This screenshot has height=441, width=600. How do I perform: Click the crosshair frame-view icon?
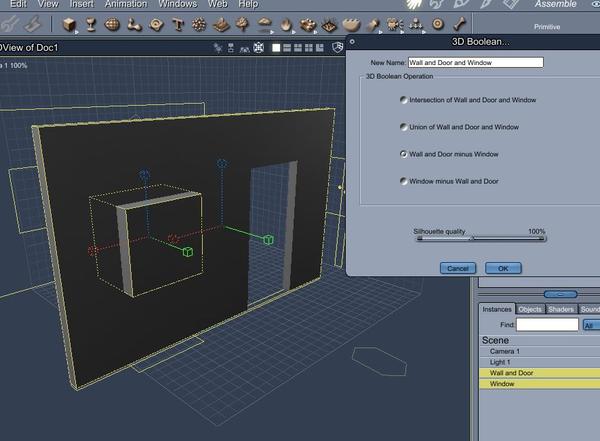tap(259, 48)
